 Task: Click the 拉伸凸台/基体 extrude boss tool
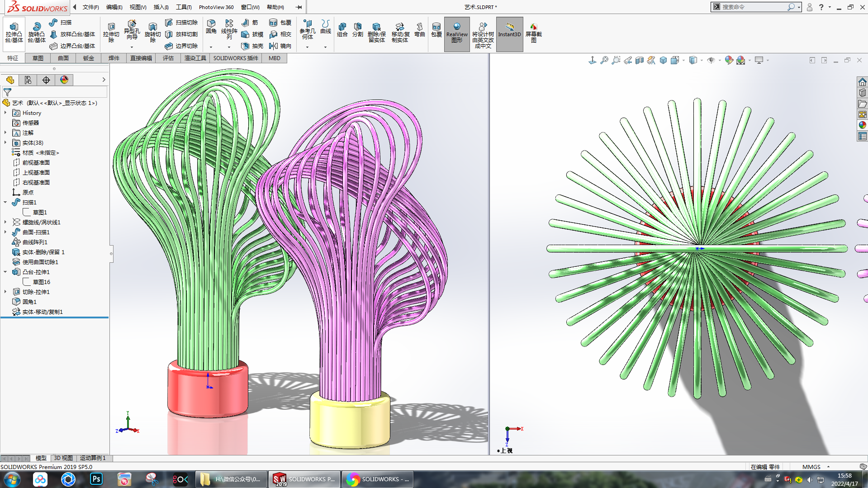coord(14,33)
